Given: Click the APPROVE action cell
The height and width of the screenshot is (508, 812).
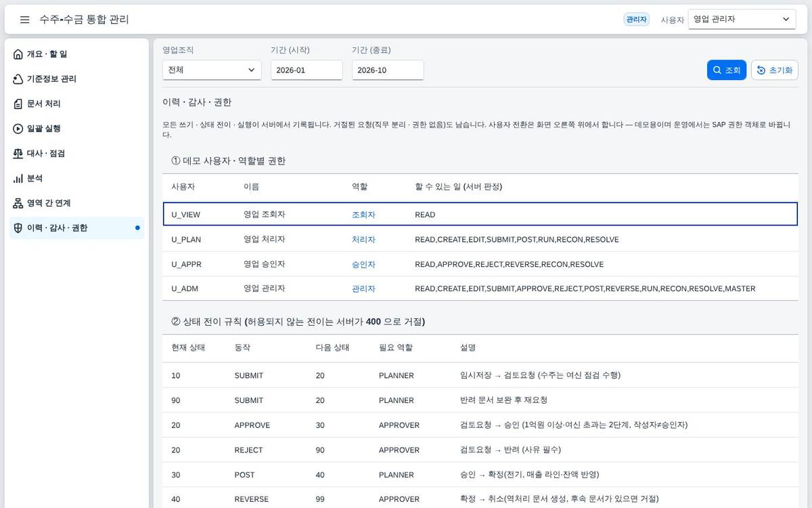Looking at the screenshot, I should pos(252,425).
